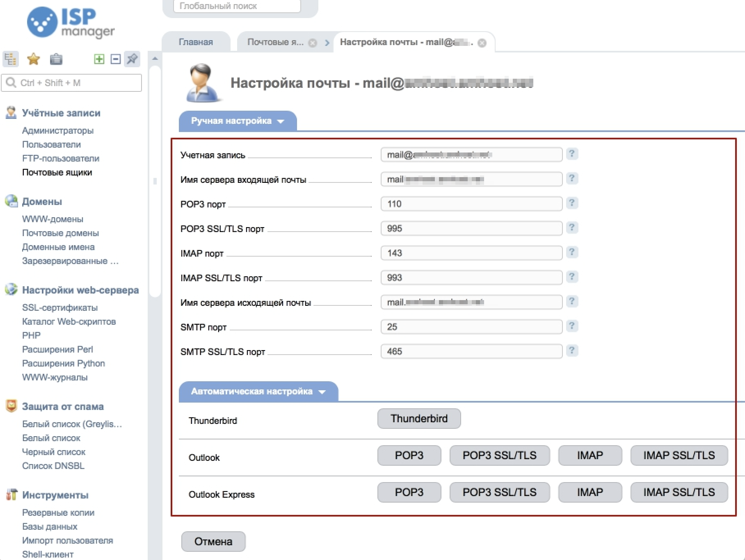Toggle the pin sidebar icon
745x560 pixels.
tap(132, 59)
